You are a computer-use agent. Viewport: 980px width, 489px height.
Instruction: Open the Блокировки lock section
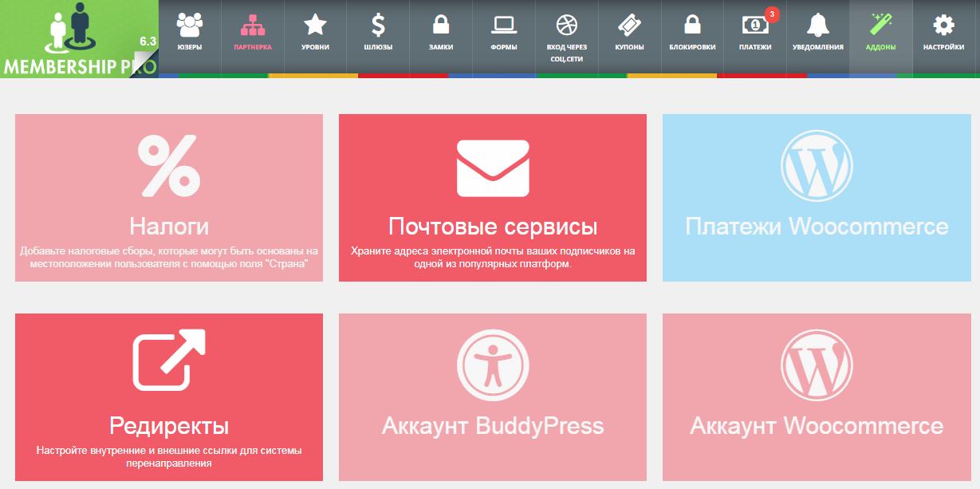[x=692, y=32]
